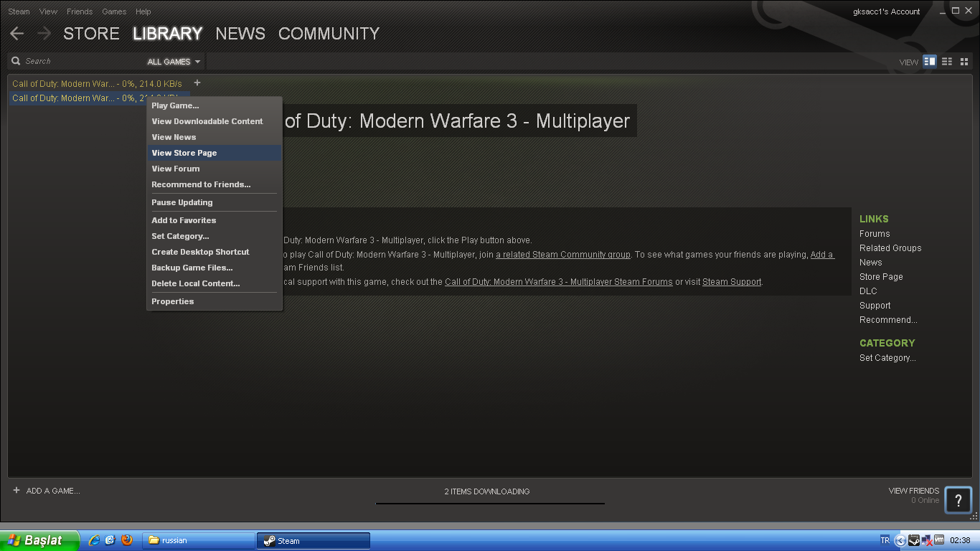Follow the Steam Support link in description
Viewport: 980px width, 551px height.
pyautogui.click(x=732, y=282)
